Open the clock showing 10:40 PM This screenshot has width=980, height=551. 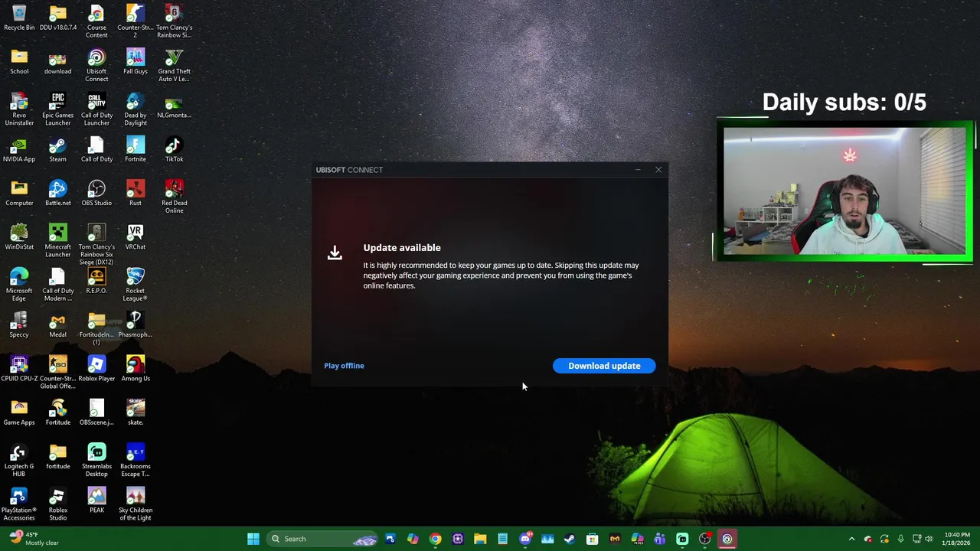point(957,539)
